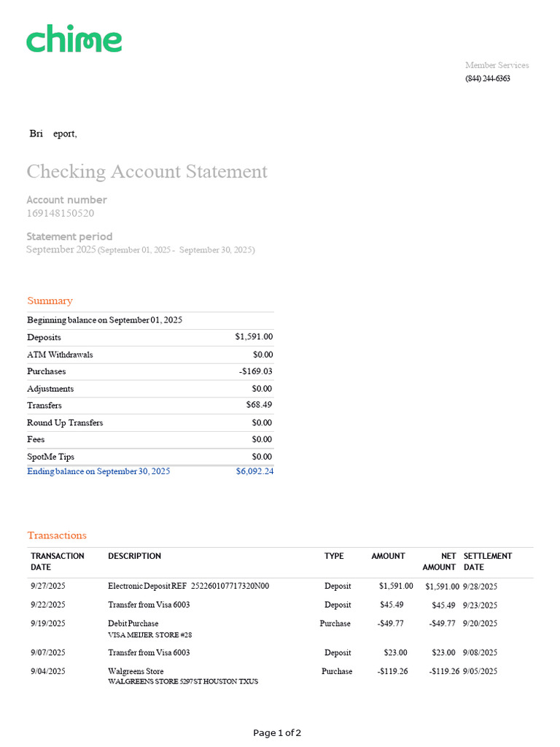Screen dimensions: 560x747
Task: Click the Statement period label
Action: 69,237
